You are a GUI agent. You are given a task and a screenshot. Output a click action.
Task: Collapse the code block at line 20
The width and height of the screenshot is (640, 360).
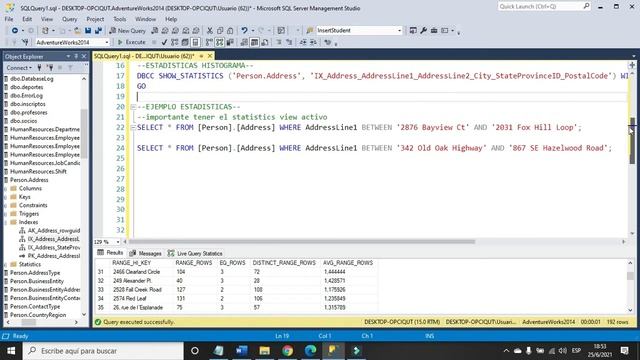coord(133,107)
